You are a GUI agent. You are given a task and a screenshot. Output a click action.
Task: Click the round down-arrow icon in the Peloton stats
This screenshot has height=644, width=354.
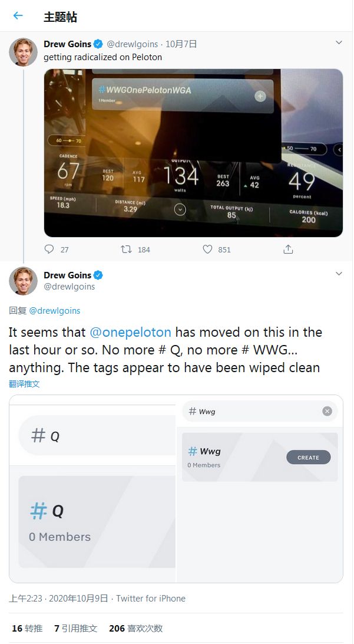pyautogui.click(x=180, y=209)
